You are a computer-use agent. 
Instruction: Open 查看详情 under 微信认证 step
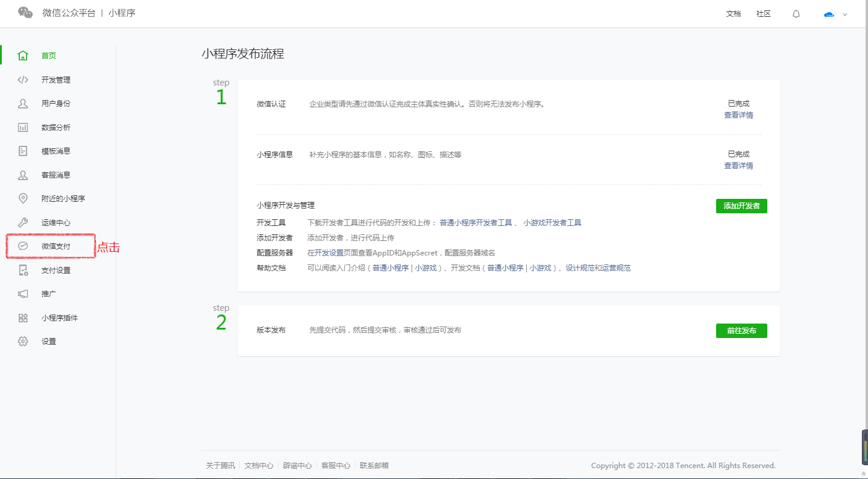coord(738,114)
